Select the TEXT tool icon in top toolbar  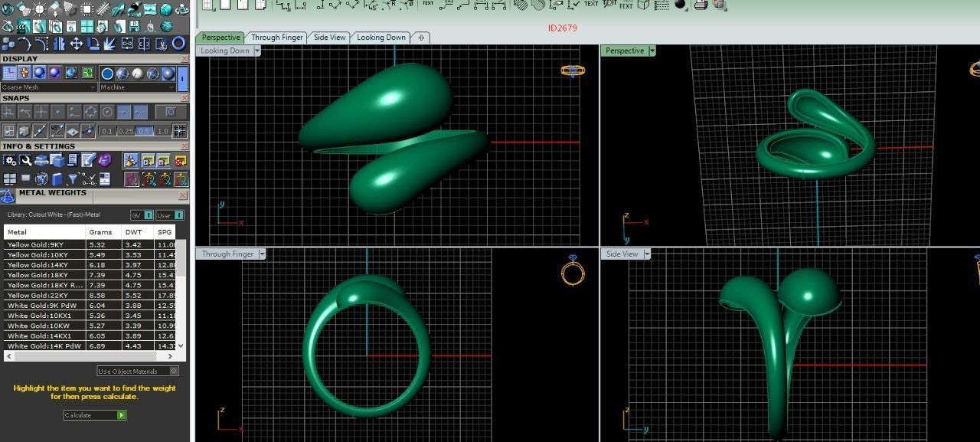591,4
